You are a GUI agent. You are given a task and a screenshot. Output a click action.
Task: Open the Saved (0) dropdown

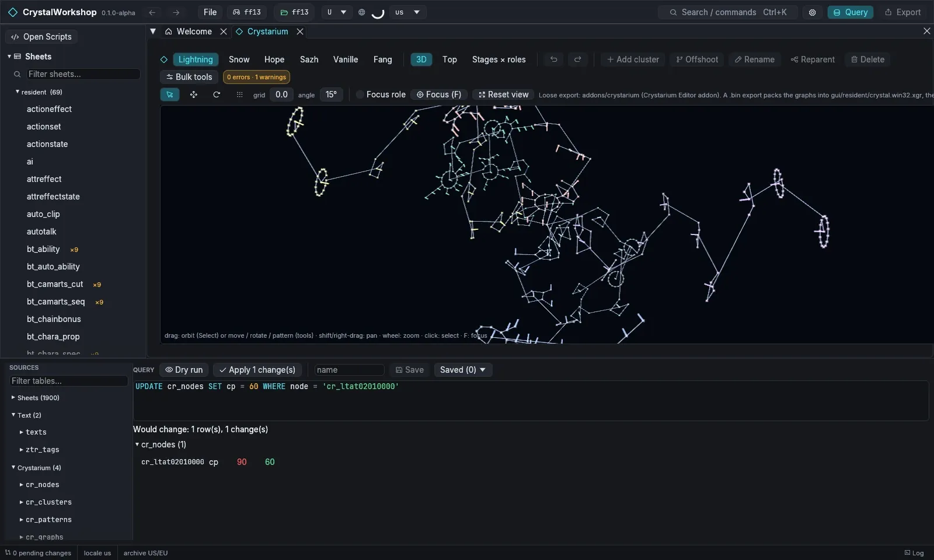coord(463,370)
